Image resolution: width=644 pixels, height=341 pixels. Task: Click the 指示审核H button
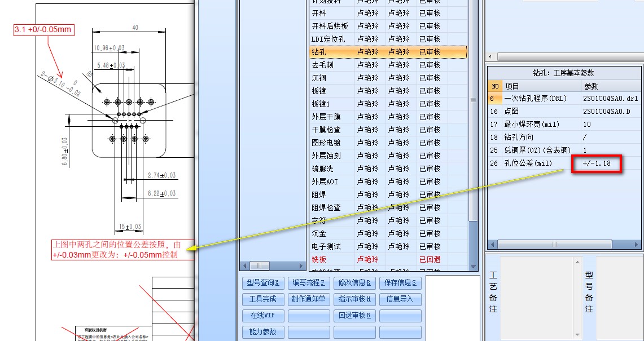[354, 299]
